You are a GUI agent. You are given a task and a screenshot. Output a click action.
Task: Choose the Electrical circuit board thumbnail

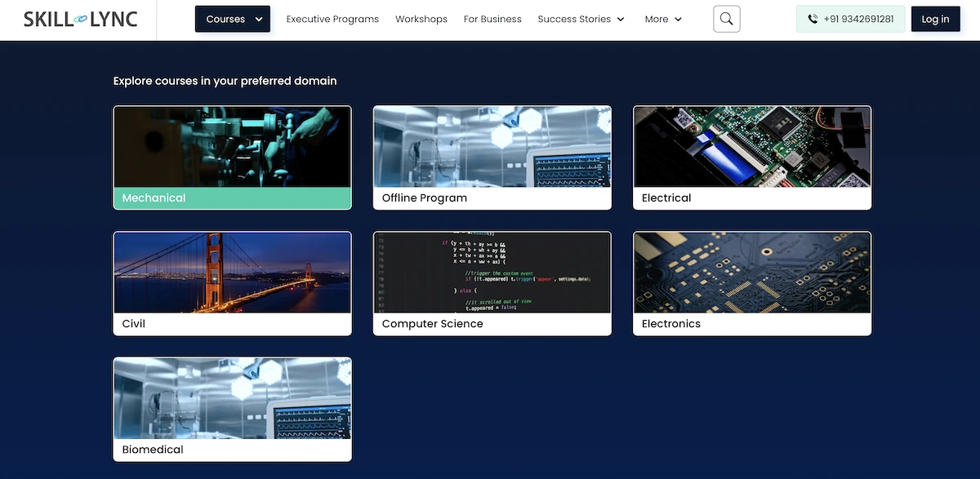tap(752, 147)
